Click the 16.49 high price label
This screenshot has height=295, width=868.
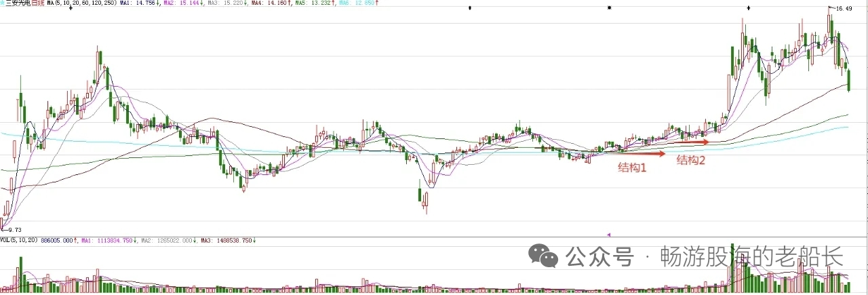click(x=844, y=8)
